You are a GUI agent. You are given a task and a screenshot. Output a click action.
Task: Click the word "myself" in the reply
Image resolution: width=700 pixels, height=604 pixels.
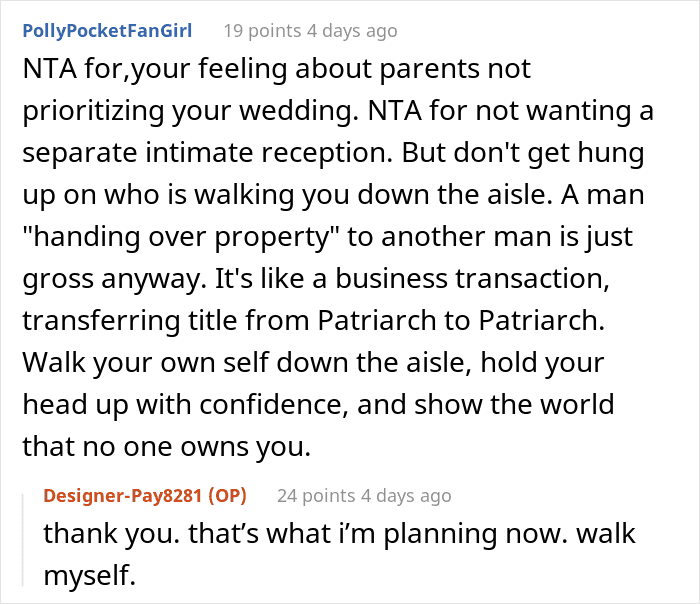point(88,575)
